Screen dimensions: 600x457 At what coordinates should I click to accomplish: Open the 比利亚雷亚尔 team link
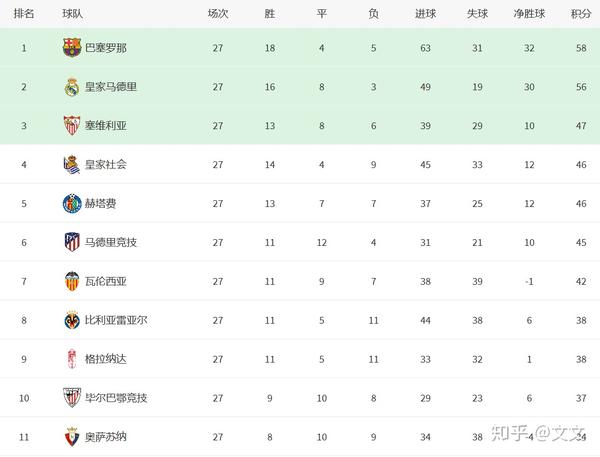(116, 320)
